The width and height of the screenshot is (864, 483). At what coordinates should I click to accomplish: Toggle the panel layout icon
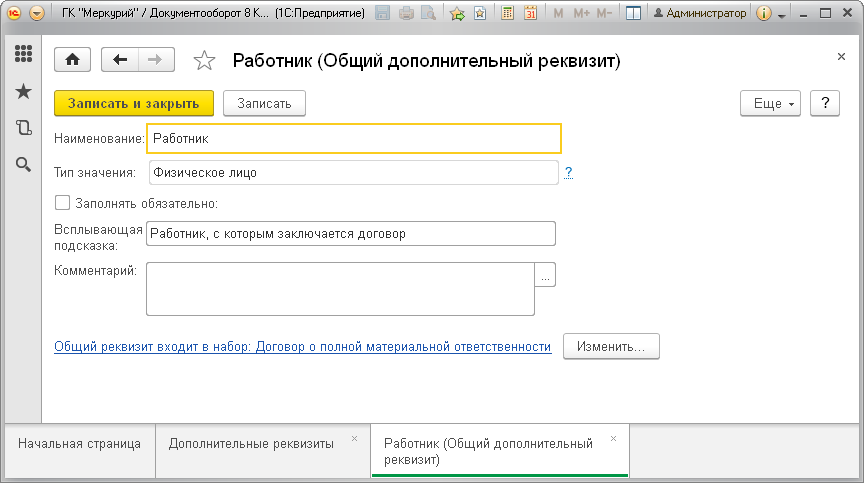tap(634, 13)
